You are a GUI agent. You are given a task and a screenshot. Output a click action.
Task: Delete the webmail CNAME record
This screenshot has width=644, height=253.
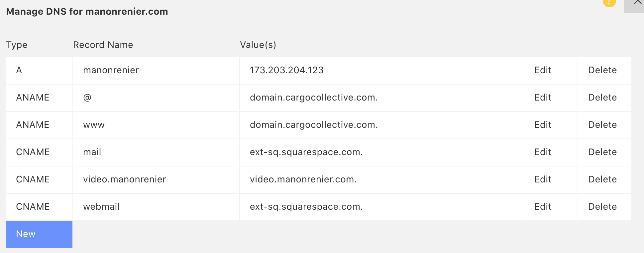click(602, 207)
